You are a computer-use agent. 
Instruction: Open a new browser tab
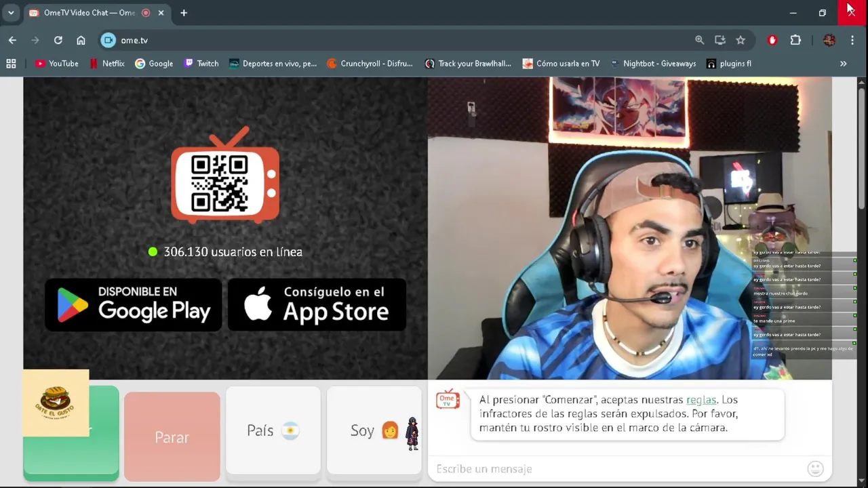click(184, 13)
